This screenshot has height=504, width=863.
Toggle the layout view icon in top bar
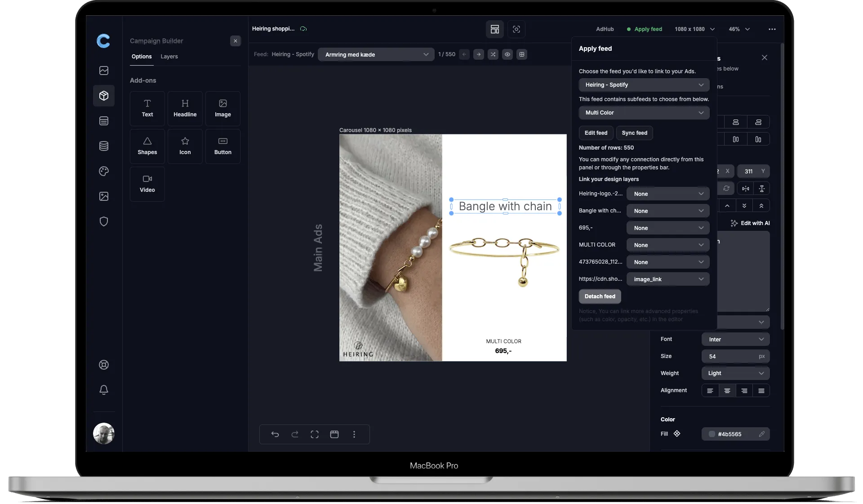[495, 29]
